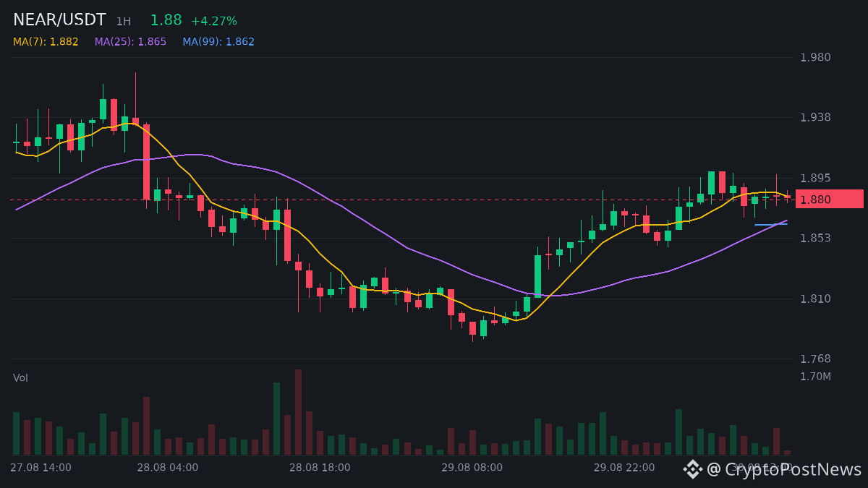The height and width of the screenshot is (488, 868).
Task: Click the 28.08 04:00 time label
Action: coord(167,468)
